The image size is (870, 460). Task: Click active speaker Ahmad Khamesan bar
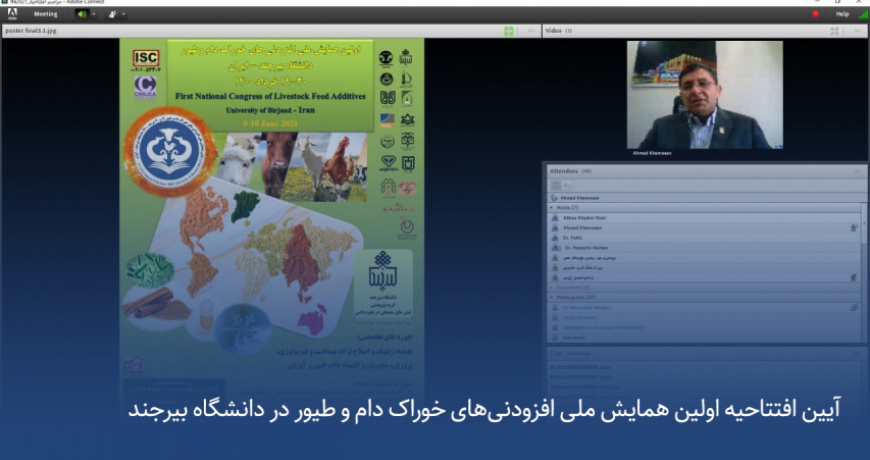click(x=705, y=198)
